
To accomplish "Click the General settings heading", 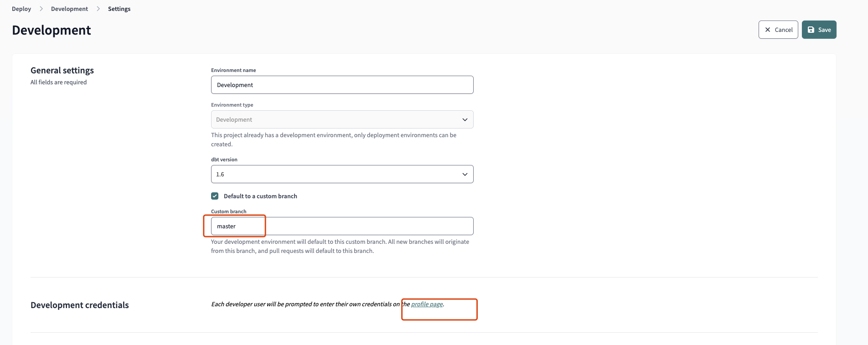I will pos(62,70).
